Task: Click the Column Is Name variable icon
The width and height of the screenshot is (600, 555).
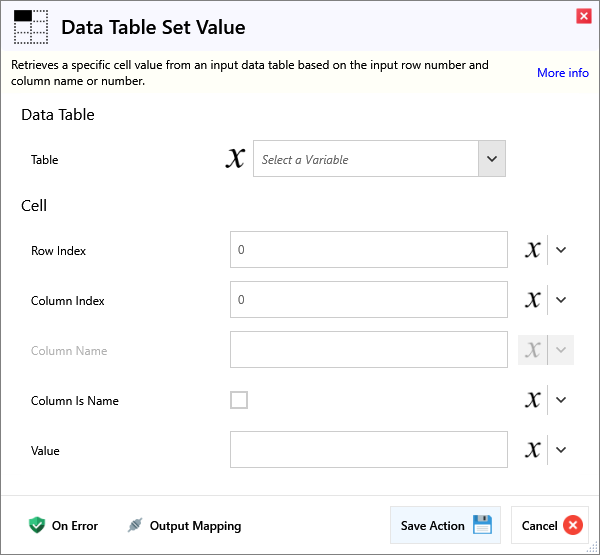Action: (533, 400)
